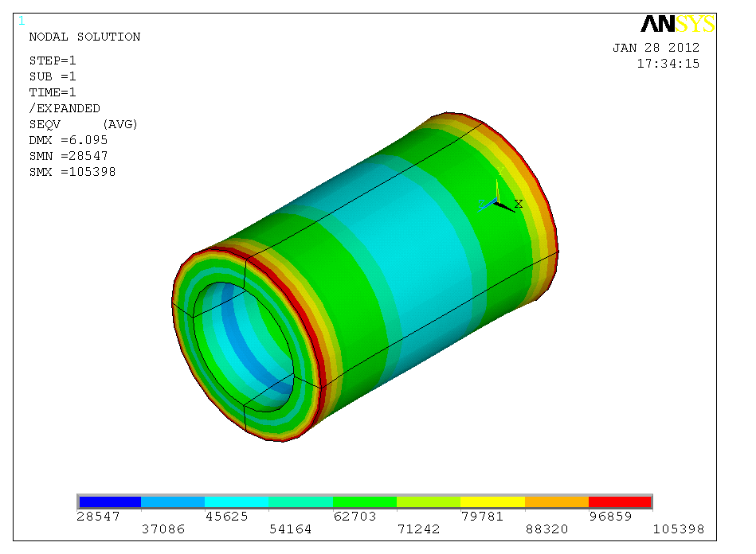Click legend value 105398

[679, 529]
